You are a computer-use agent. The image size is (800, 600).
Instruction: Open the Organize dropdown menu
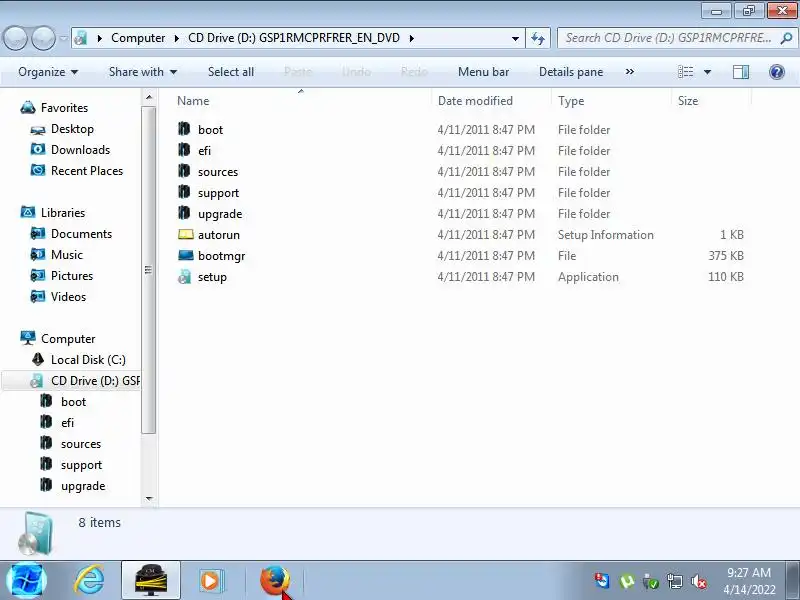point(48,72)
